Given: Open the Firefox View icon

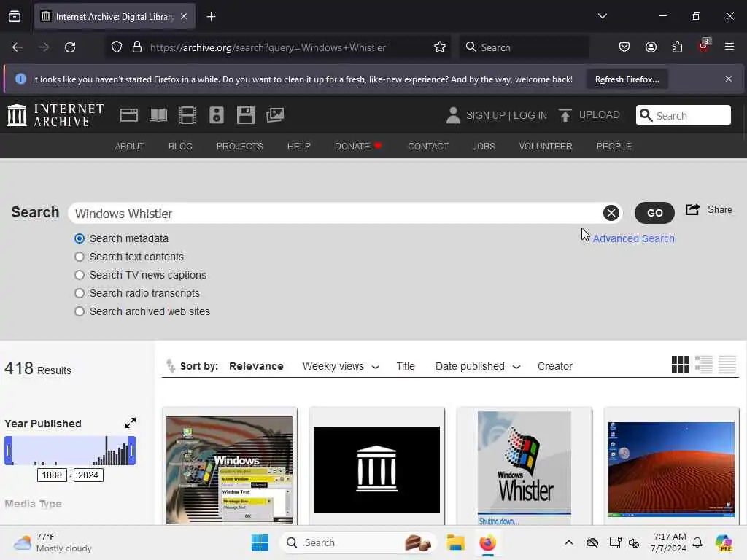Looking at the screenshot, I should click(15, 17).
